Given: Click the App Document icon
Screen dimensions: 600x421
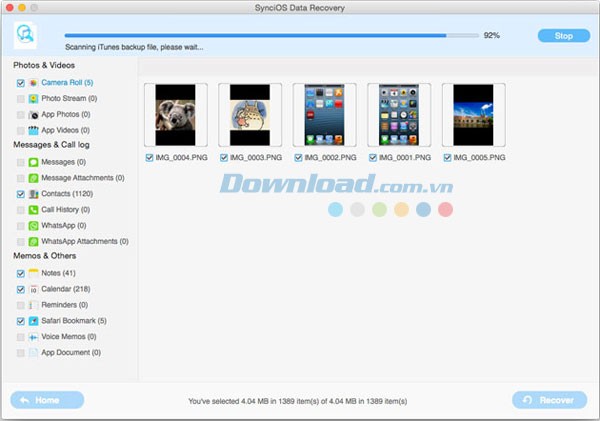Looking at the screenshot, I should 34,353.
